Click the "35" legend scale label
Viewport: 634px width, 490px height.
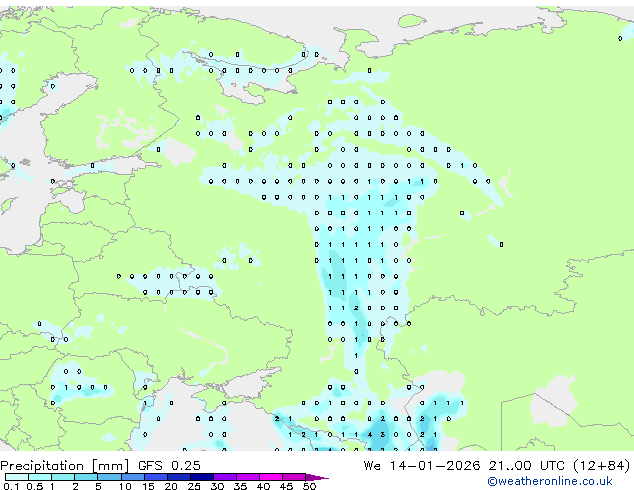coord(240,486)
